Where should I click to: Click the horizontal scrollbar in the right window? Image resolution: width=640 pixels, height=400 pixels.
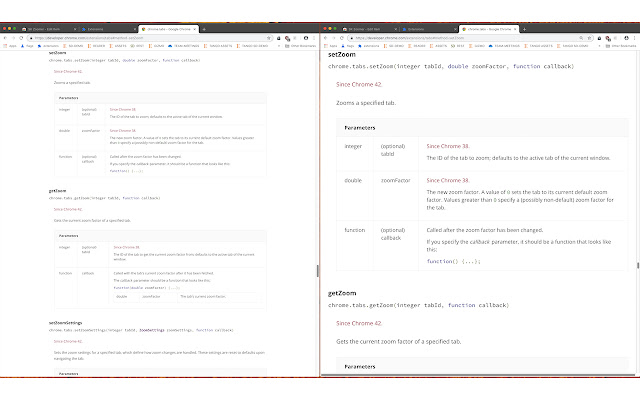[478, 375]
